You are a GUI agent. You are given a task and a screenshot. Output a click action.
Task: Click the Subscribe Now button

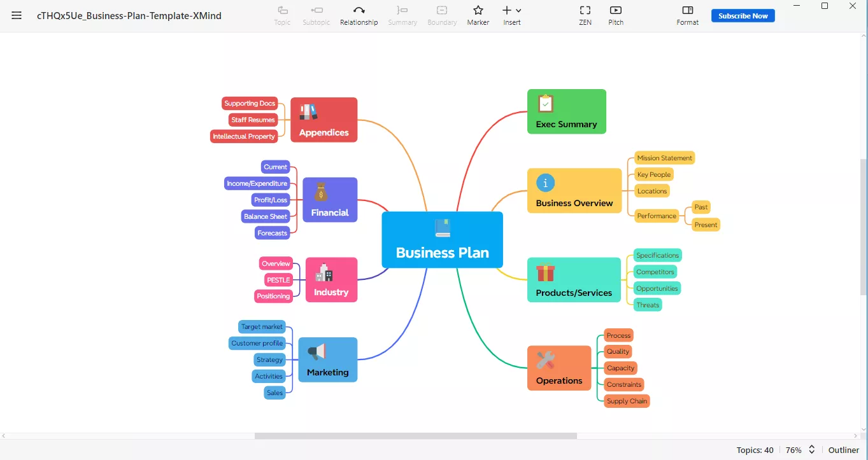(743, 15)
